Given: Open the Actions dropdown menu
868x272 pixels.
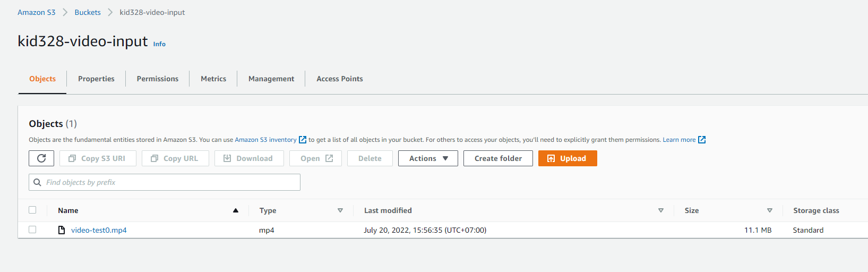Looking at the screenshot, I should click(x=428, y=158).
